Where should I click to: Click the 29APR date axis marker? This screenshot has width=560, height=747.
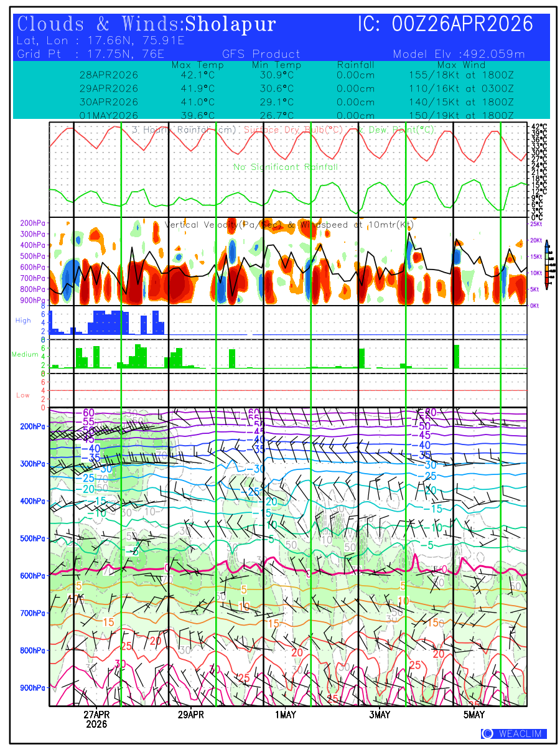[x=191, y=715]
